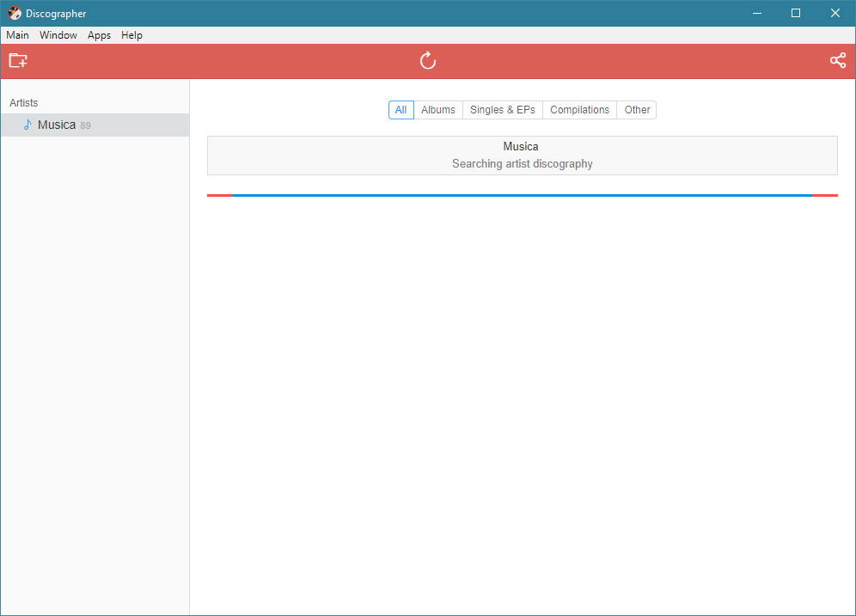856x616 pixels.
Task: Filter by Compilations
Action: point(579,110)
